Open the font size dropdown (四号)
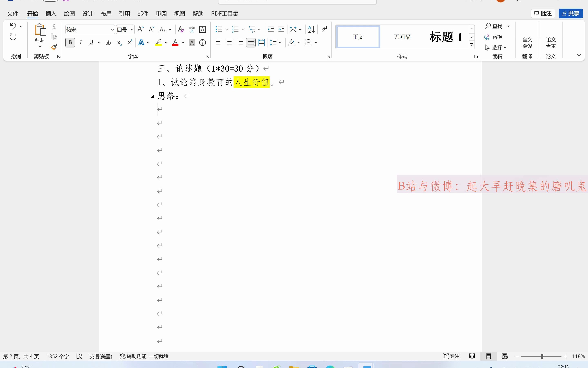The height and width of the screenshot is (368, 588). [x=132, y=30]
